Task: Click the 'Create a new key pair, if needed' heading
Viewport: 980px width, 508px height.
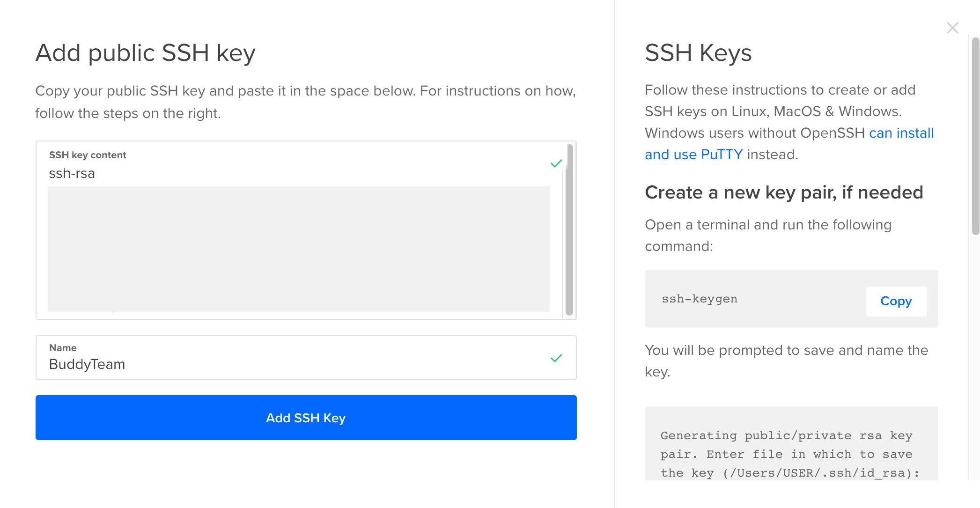Action: tap(784, 192)
